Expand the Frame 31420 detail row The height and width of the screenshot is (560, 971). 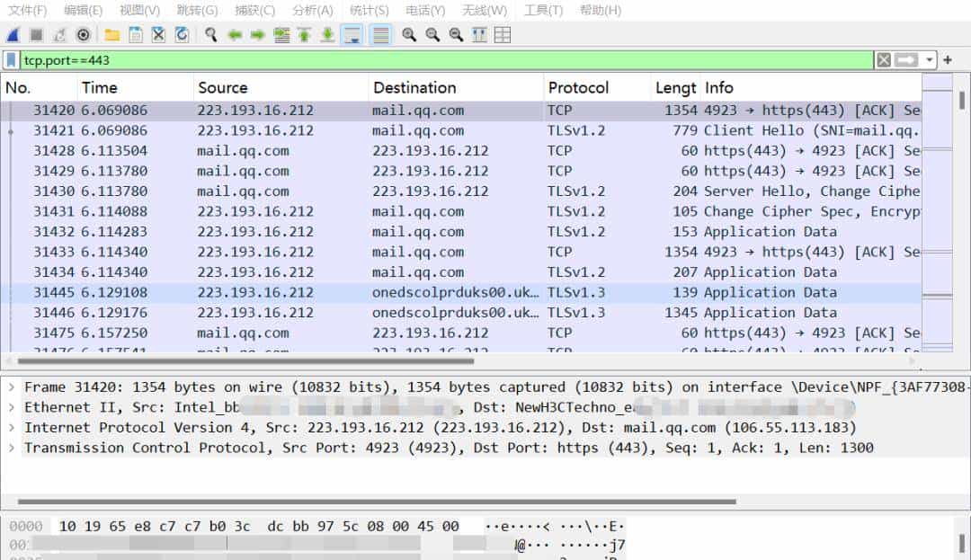point(12,387)
